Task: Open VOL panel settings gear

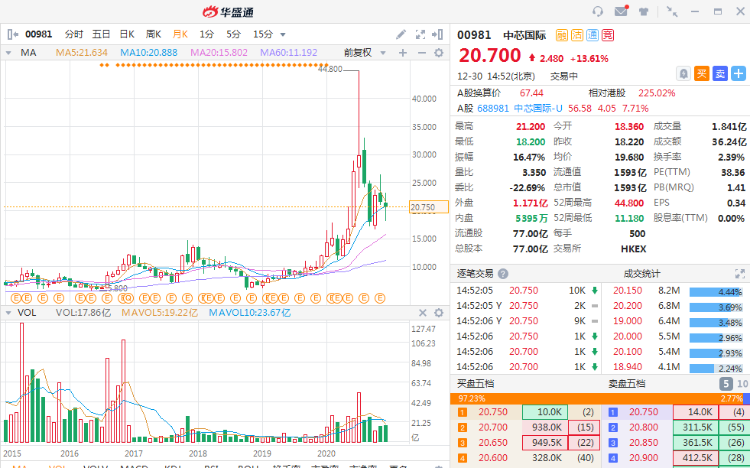Action: (439, 313)
